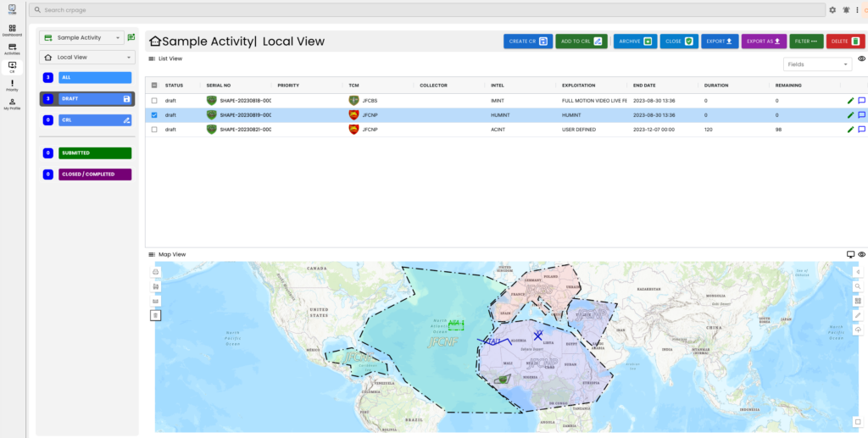The image size is (868, 438).
Task: Open the Local View dropdown
Action: coord(87,58)
